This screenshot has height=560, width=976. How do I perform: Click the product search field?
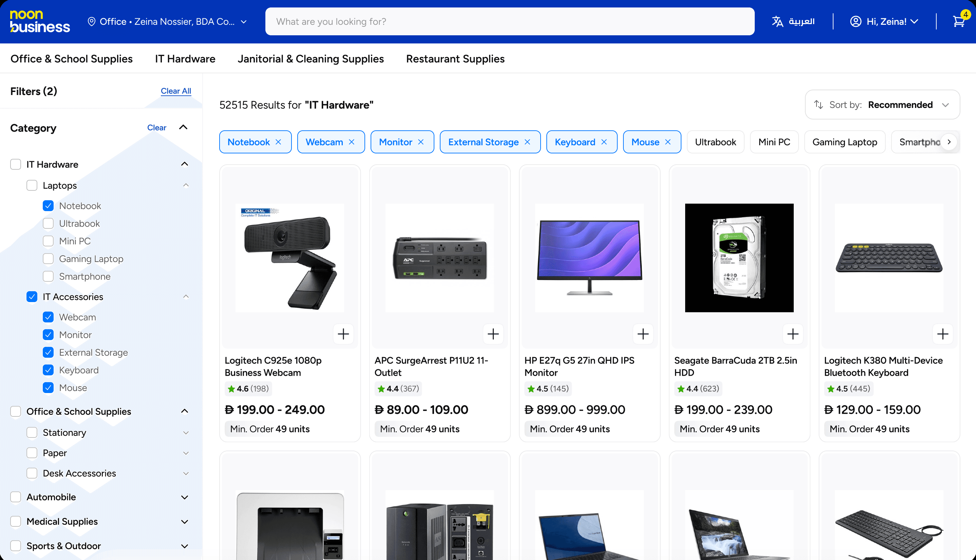(x=509, y=21)
